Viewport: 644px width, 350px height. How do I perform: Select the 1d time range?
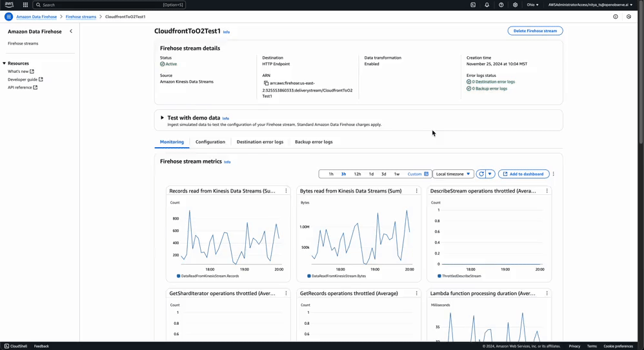[371, 174]
